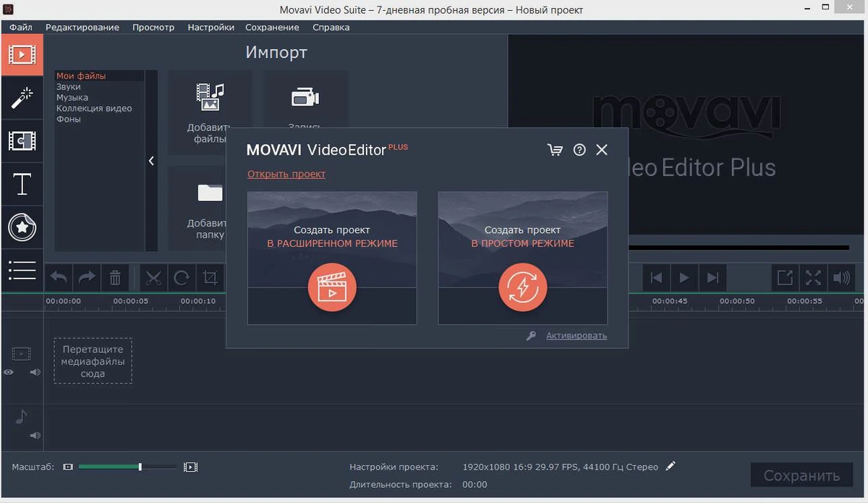Click the preview player seek bar

pos(739,248)
